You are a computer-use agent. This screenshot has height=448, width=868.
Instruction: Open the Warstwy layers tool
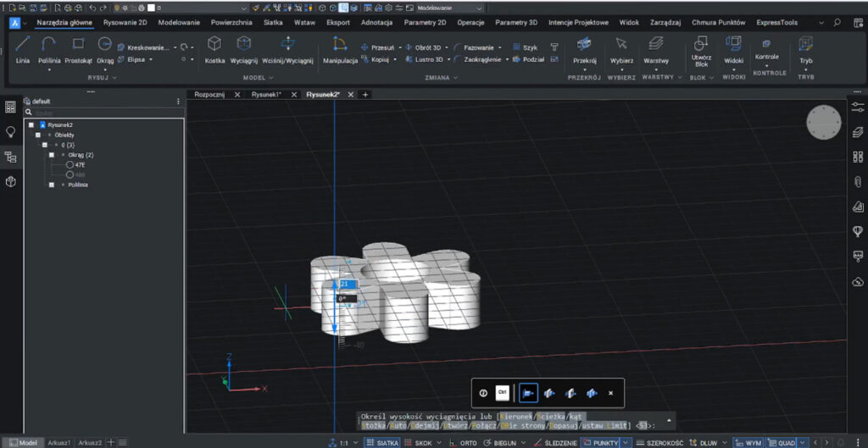tap(656, 50)
